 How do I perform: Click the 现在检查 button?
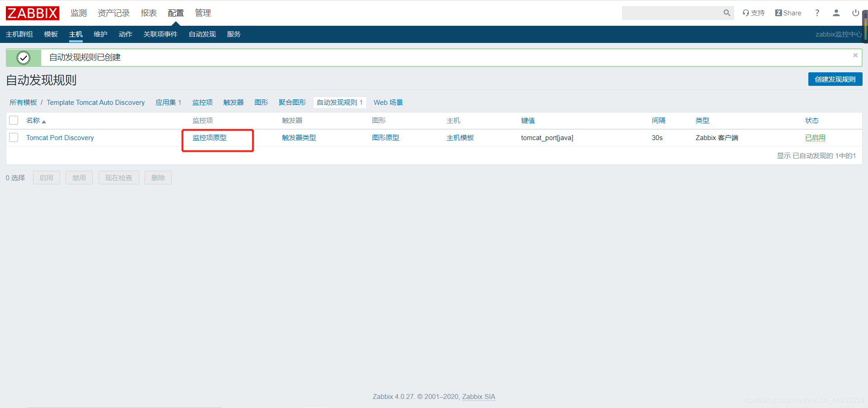pos(119,178)
